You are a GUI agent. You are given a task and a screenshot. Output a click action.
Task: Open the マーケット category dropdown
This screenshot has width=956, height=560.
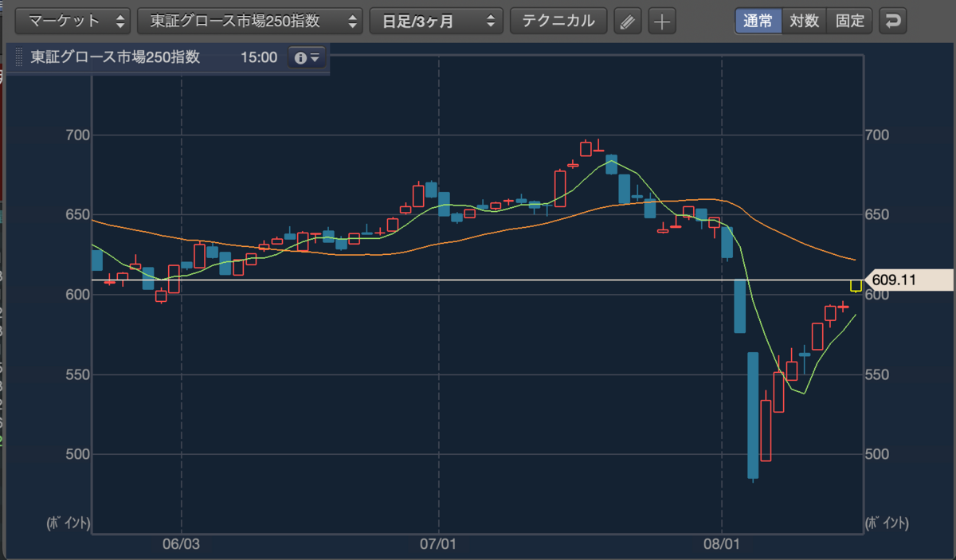tap(74, 21)
